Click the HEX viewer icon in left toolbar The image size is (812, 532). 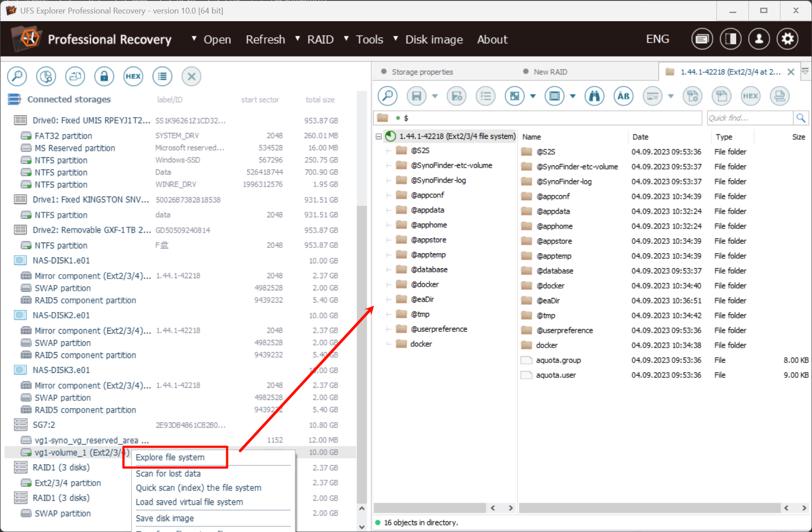[x=133, y=77]
